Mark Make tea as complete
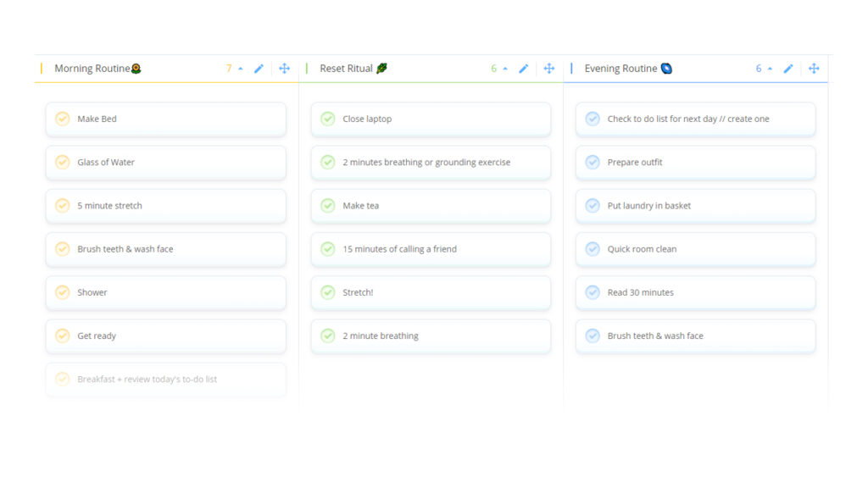This screenshot has height=488, width=868. click(x=328, y=206)
